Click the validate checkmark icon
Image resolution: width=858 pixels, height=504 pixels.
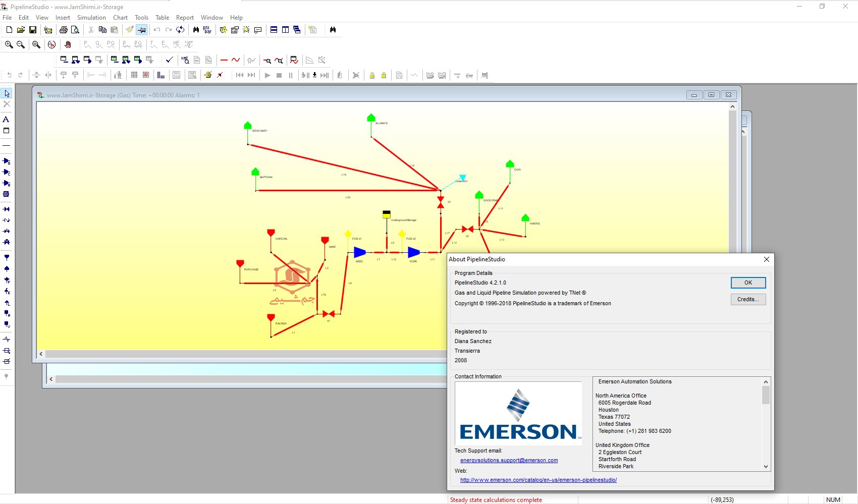pos(170,60)
